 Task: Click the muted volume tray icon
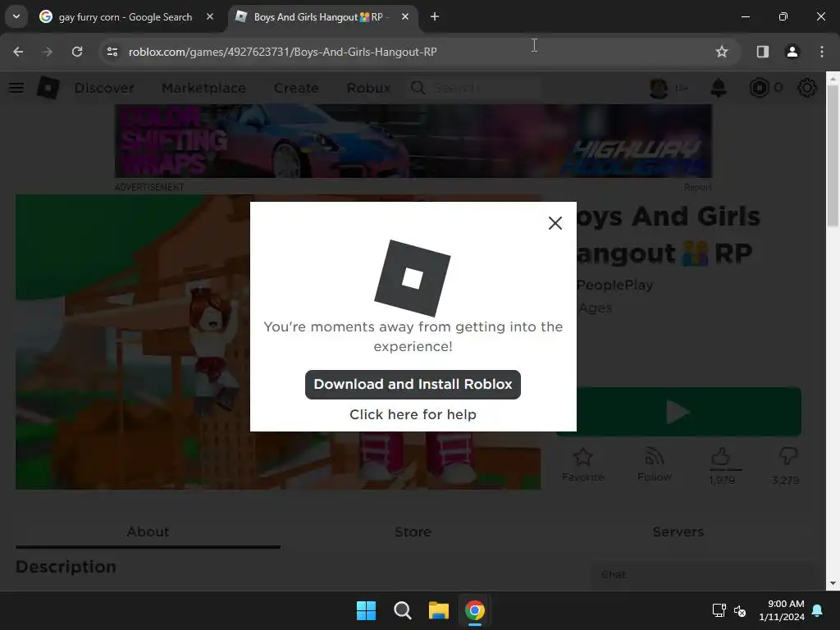click(740, 610)
